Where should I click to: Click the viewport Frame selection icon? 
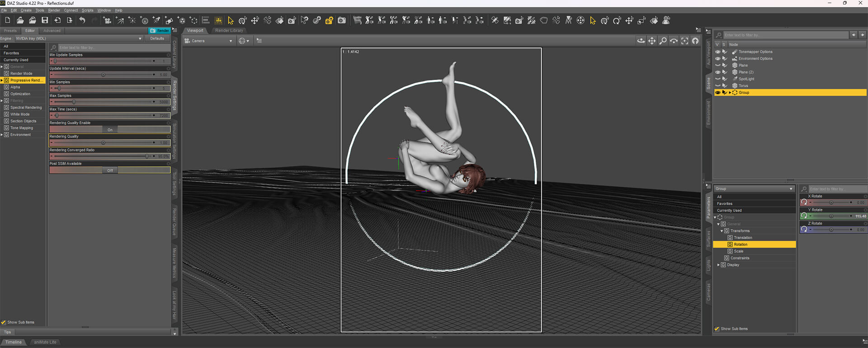[x=684, y=41]
